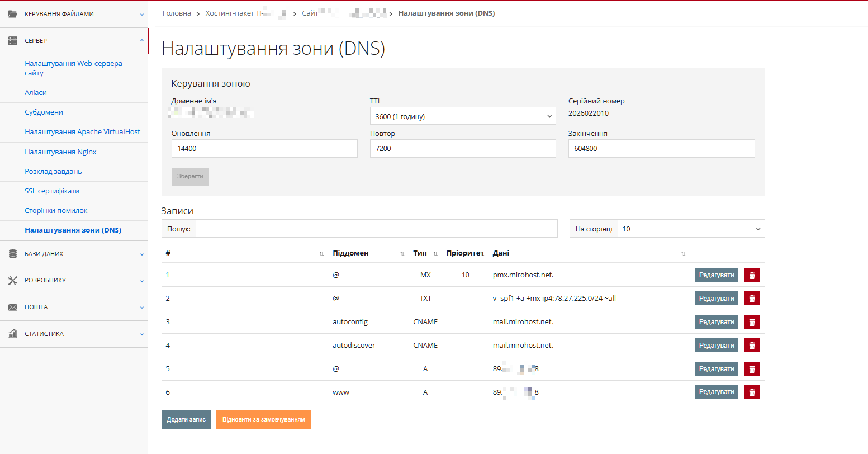Click the Зберегти button

[190, 176]
